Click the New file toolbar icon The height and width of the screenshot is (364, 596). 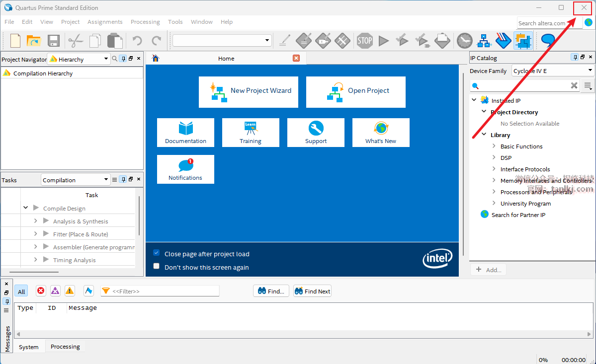[x=15, y=40]
